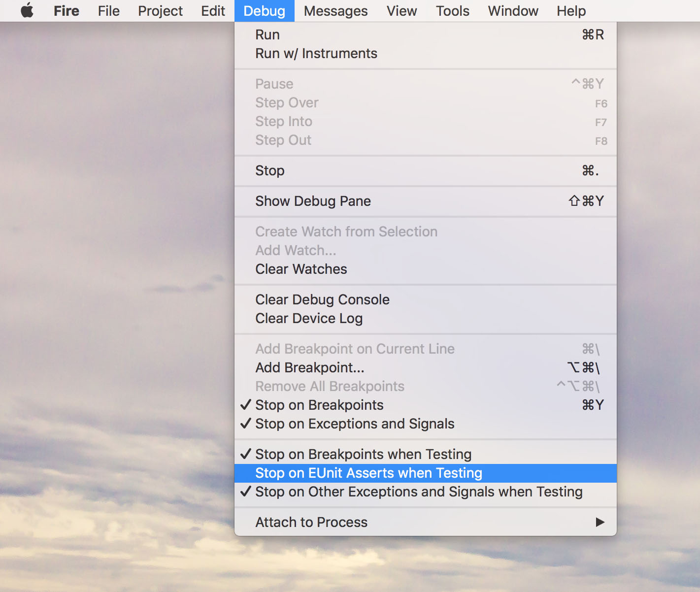Choose Stop in the Debug menu
Image resolution: width=700 pixels, height=592 pixels.
426,170
